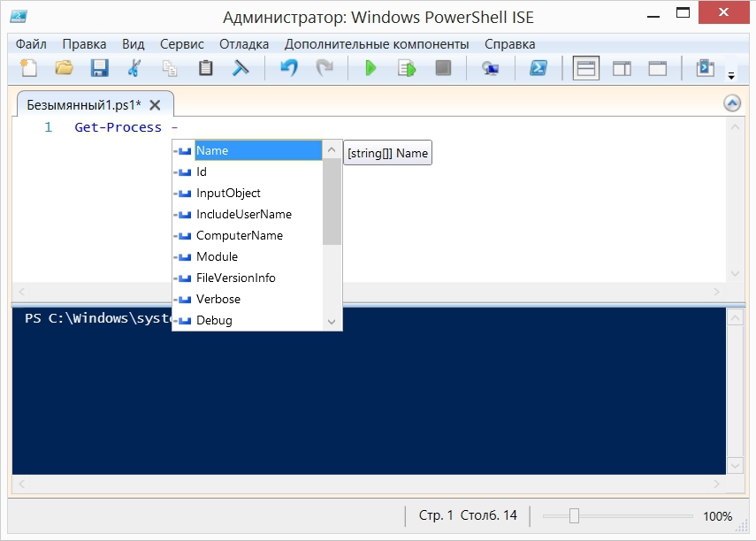Select Name parameter in autocomplete list
This screenshot has height=541, width=756.
pos(248,150)
